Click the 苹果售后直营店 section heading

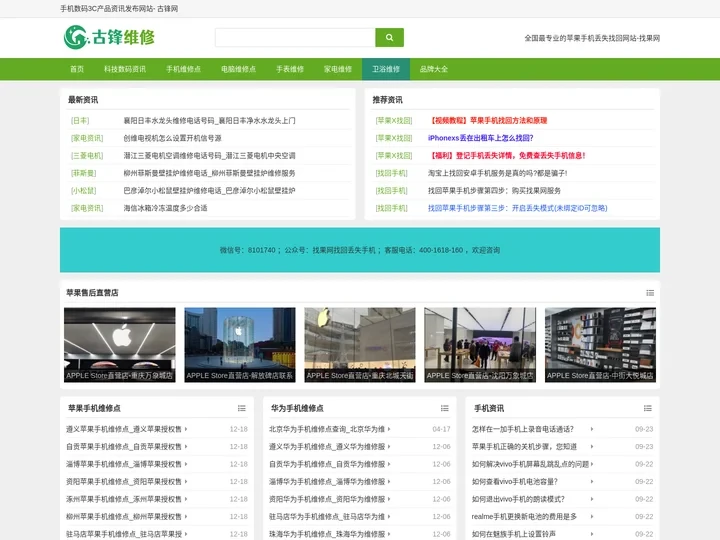click(x=92, y=293)
